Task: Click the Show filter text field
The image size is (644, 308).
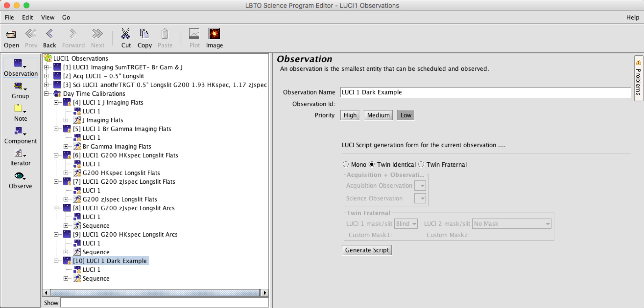Action: point(164,303)
